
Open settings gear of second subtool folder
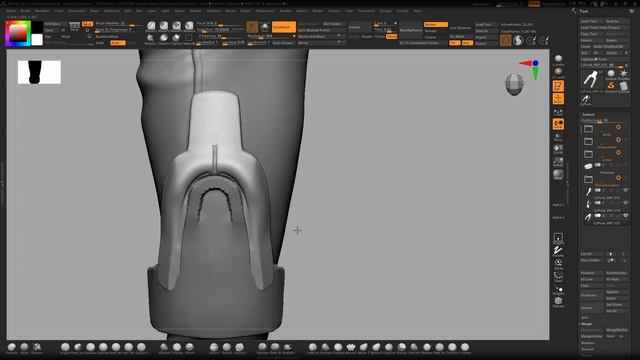pyautogui.click(x=618, y=140)
